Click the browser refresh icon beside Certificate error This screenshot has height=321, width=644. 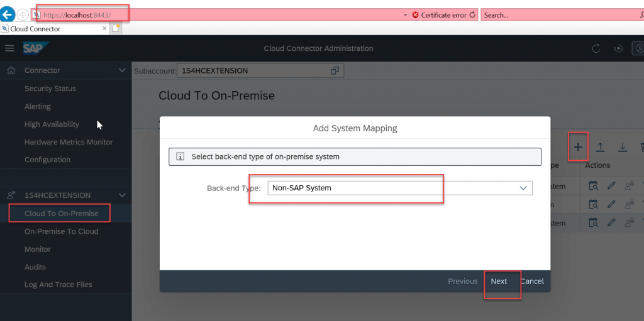pos(472,15)
